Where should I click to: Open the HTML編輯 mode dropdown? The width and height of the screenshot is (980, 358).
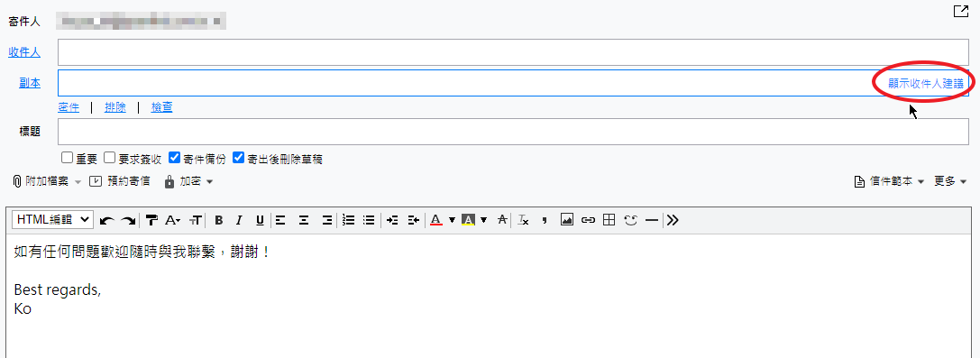[x=52, y=219]
